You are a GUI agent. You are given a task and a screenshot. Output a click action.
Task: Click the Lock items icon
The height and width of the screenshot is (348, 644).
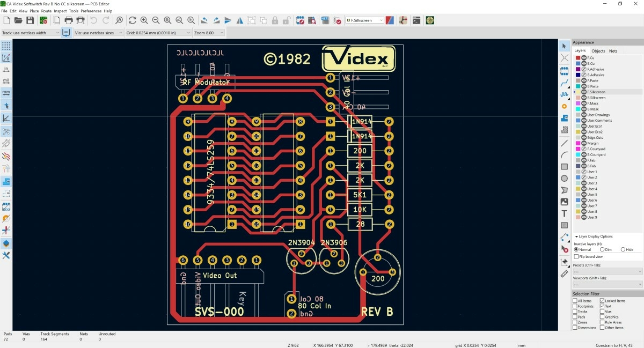pos(275,20)
